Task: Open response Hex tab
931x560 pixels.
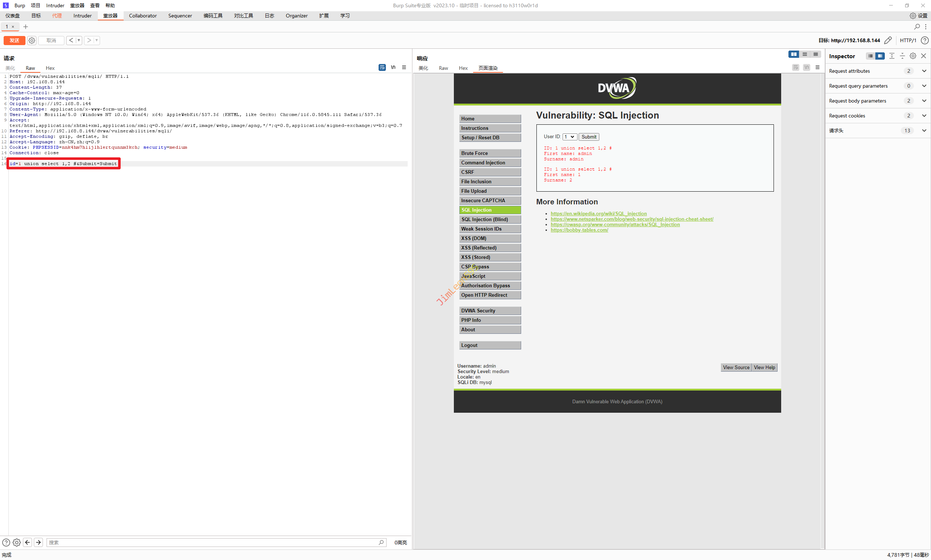Action: point(463,68)
